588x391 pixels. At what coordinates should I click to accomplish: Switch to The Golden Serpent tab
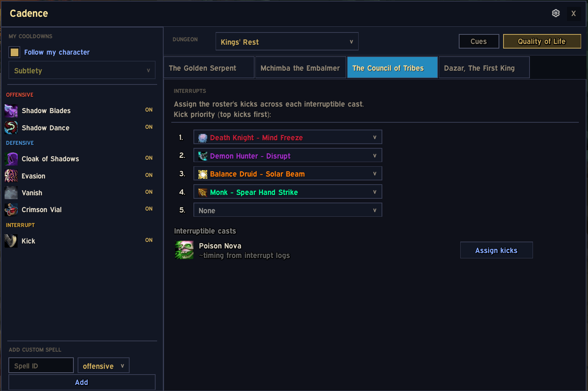(x=209, y=68)
